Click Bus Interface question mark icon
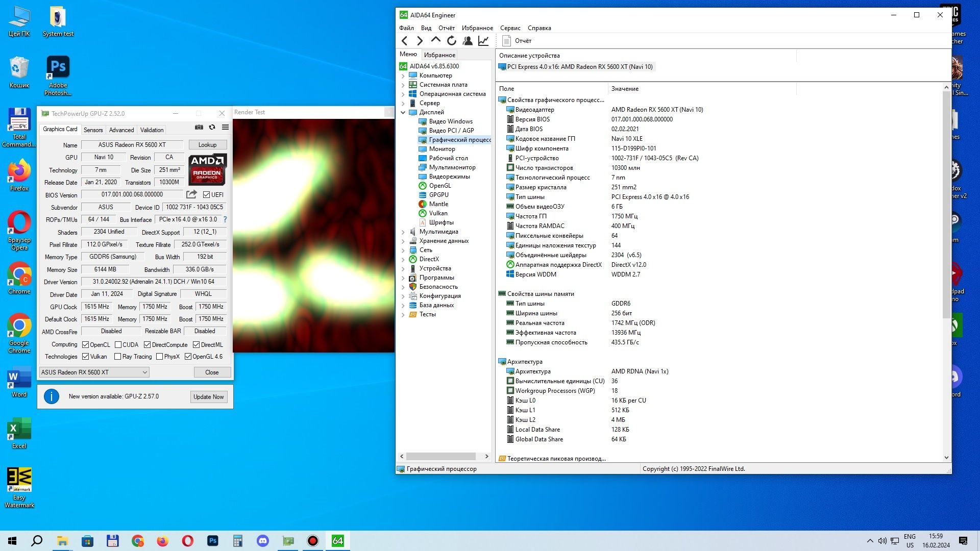 (225, 219)
